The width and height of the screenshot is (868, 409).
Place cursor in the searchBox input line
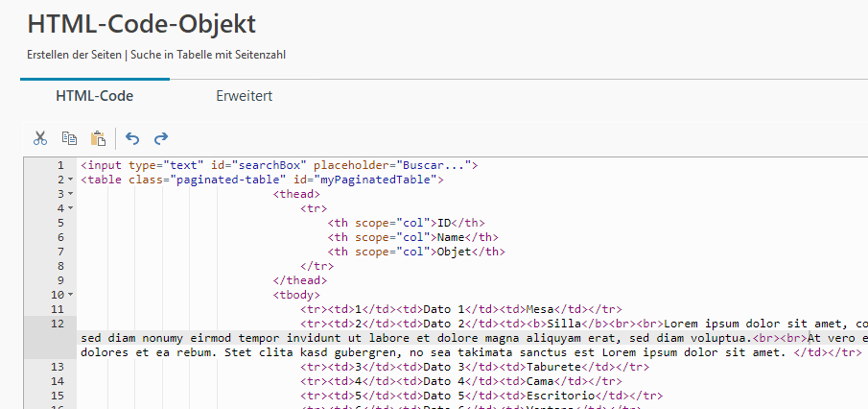pyautogui.click(x=278, y=165)
